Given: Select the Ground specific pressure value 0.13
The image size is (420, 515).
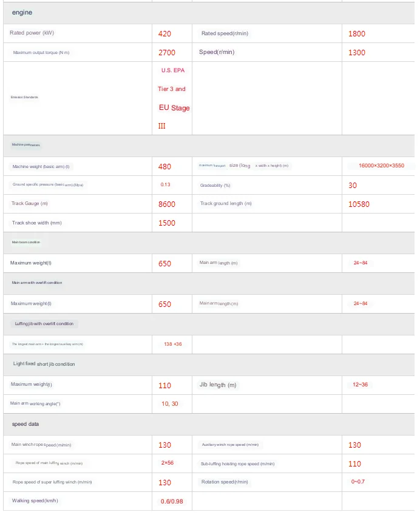Looking at the screenshot, I should 165,184.
